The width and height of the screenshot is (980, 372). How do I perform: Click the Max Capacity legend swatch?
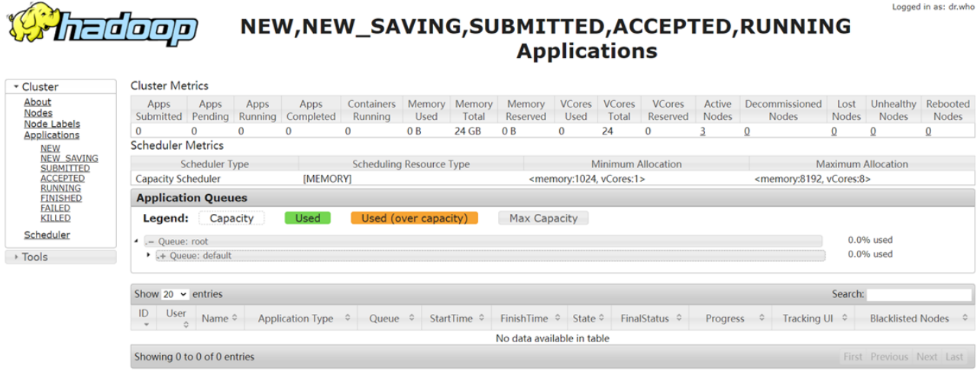click(x=543, y=218)
